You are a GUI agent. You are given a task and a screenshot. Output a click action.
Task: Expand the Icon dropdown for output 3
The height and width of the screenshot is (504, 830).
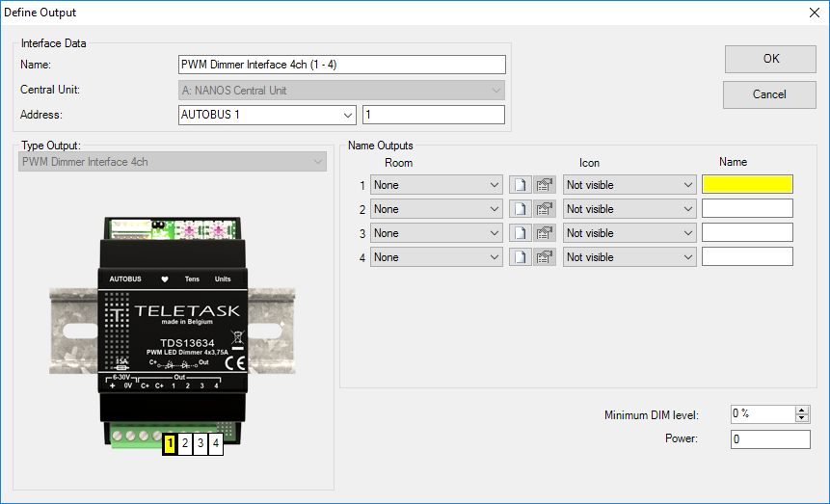pyautogui.click(x=687, y=233)
